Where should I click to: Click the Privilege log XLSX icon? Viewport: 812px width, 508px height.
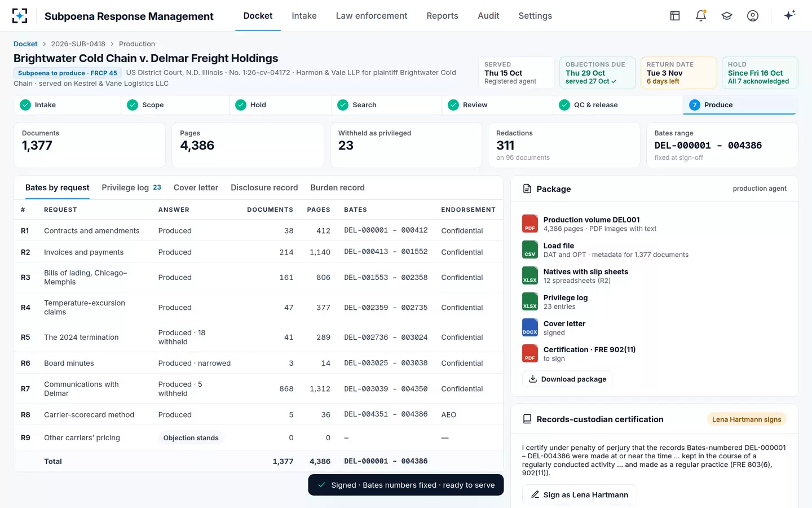[x=530, y=301]
